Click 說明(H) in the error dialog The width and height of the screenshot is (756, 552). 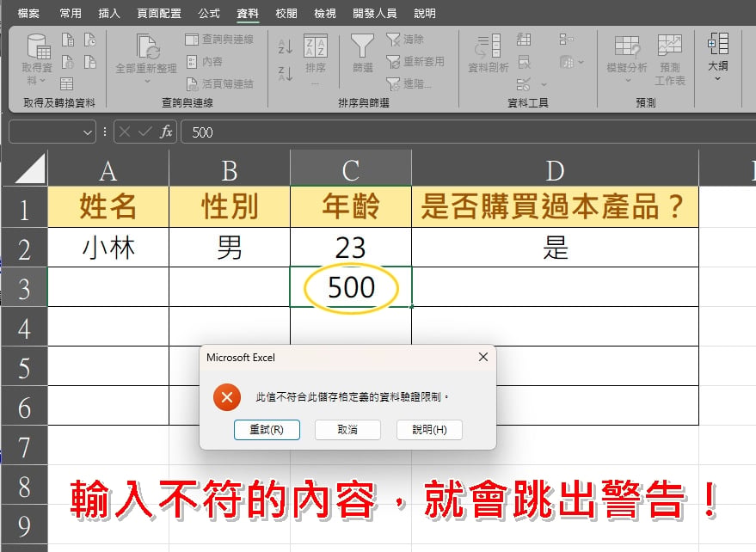[x=429, y=430]
